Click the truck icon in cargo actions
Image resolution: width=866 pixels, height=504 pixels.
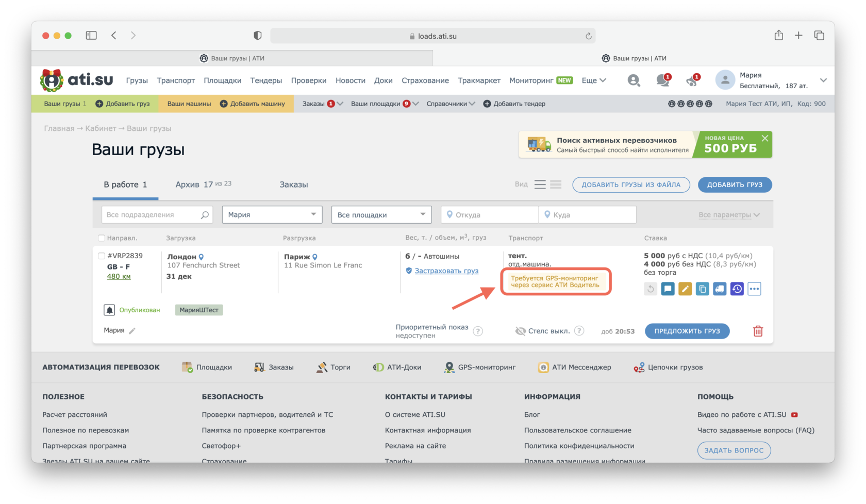tap(720, 289)
